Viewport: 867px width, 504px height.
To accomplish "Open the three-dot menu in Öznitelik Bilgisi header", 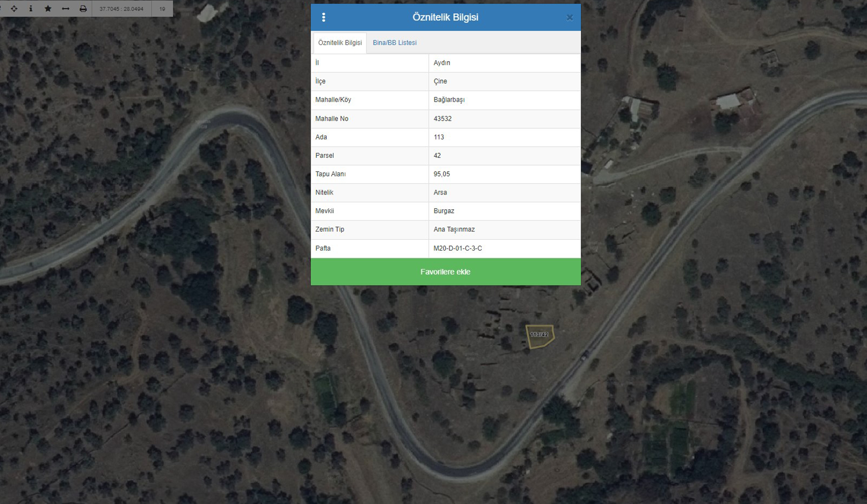I will 324,17.
